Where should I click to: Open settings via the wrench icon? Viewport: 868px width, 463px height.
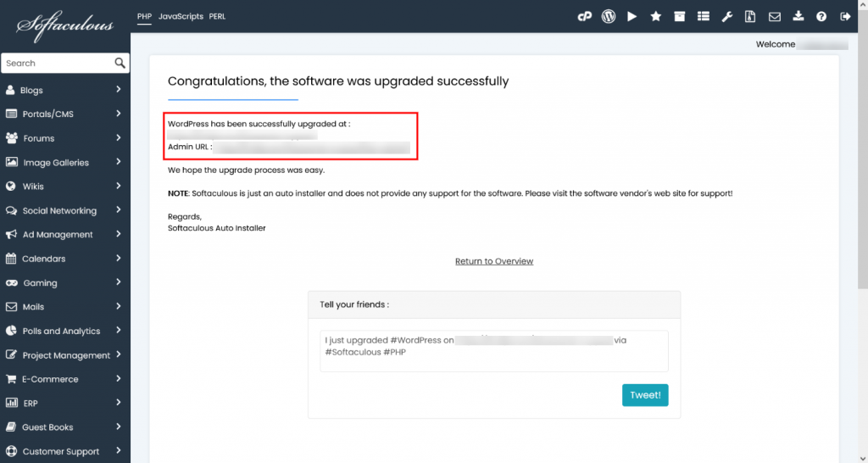[x=727, y=17]
